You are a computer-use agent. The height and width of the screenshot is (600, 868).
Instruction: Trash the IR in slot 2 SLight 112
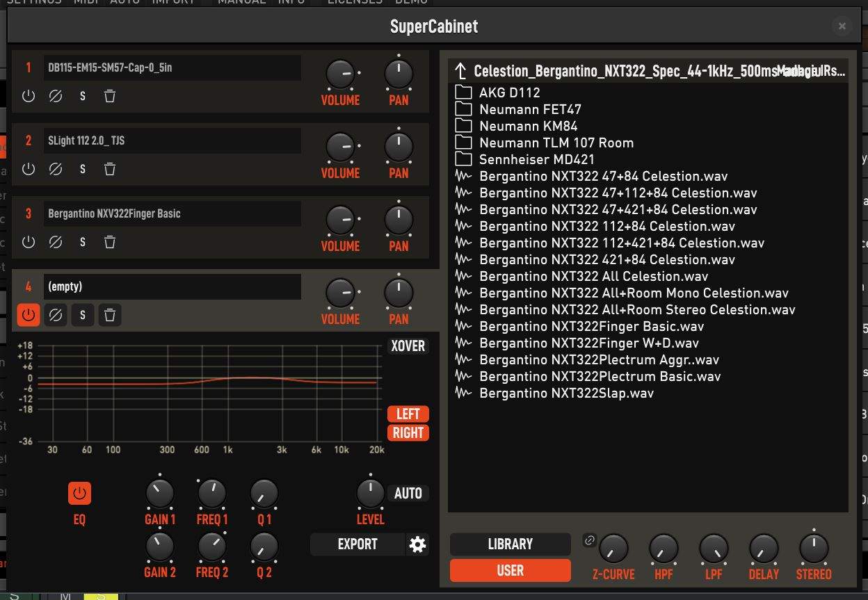tap(110, 169)
